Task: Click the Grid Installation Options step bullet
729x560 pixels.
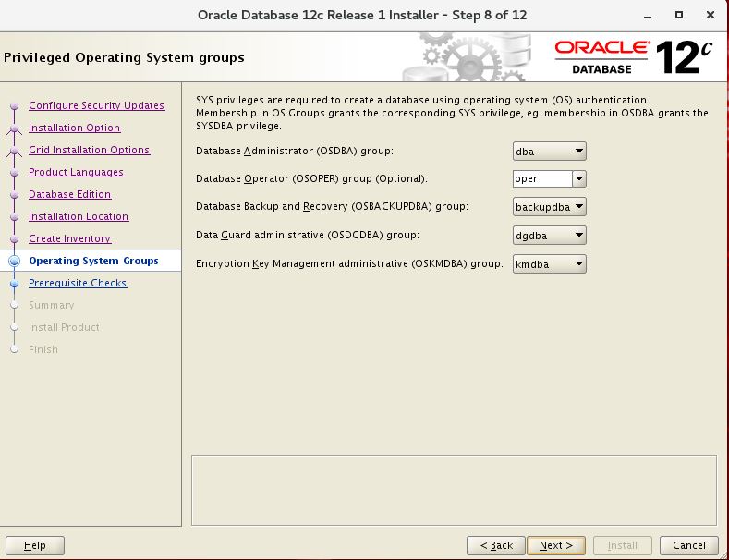Action: pos(15,151)
